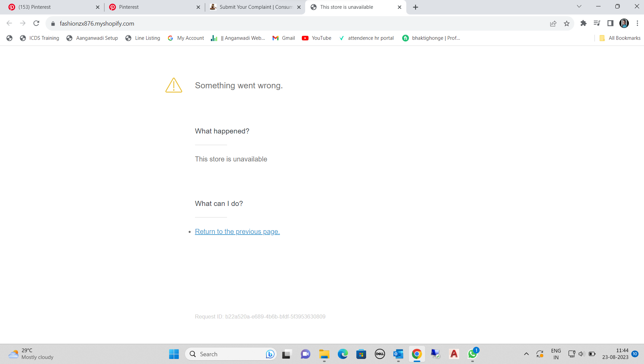Click the Chrome profile avatar
This screenshot has width=644, height=364.
click(x=624, y=23)
